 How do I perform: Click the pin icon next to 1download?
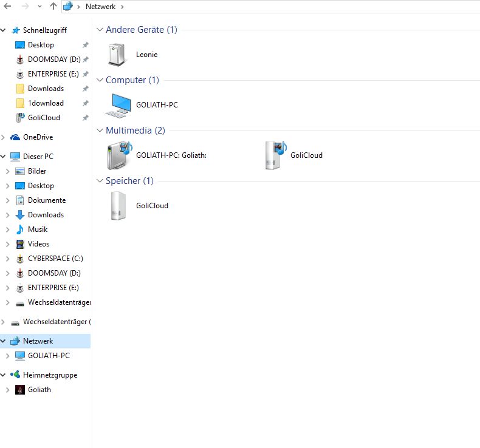coord(86,103)
